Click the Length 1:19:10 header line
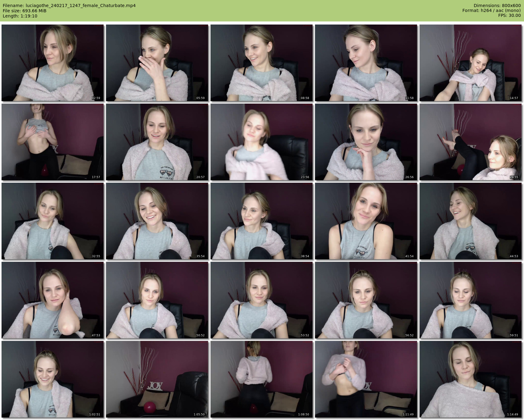 [x=20, y=16]
